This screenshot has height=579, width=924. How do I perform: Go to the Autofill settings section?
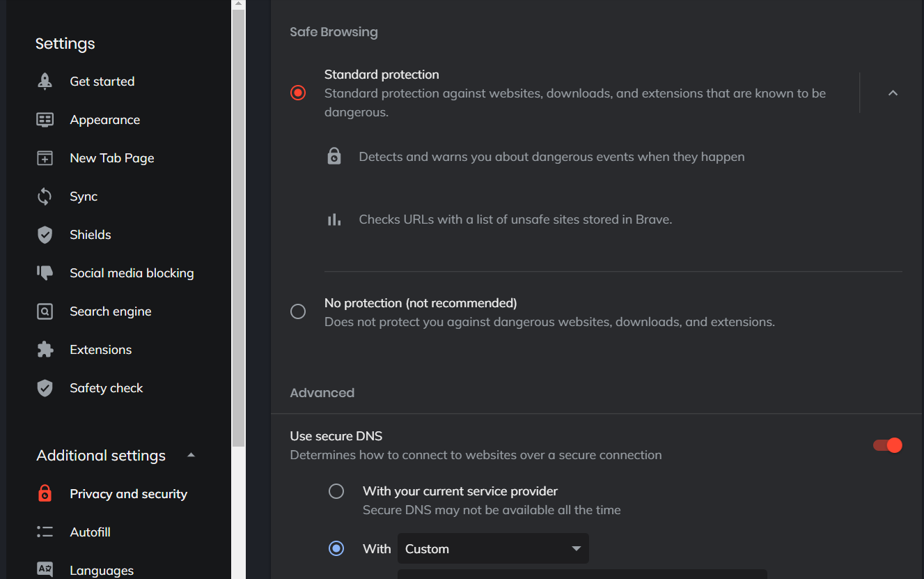(90, 532)
